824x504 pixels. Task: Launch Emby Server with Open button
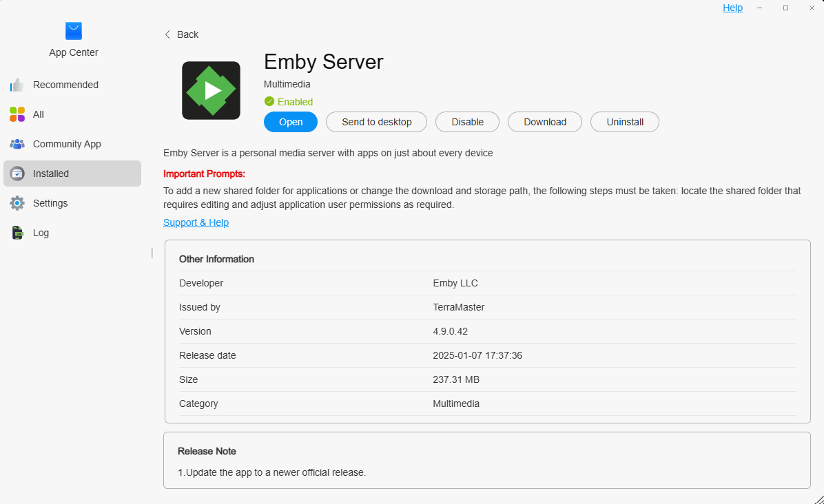click(x=290, y=122)
